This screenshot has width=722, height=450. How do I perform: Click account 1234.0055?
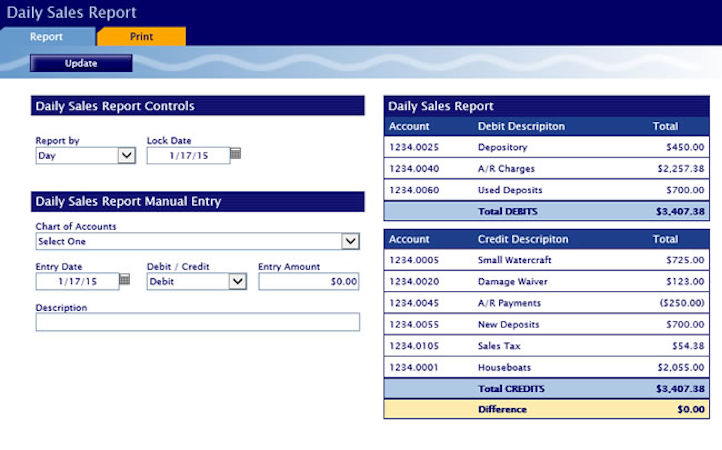point(414,324)
